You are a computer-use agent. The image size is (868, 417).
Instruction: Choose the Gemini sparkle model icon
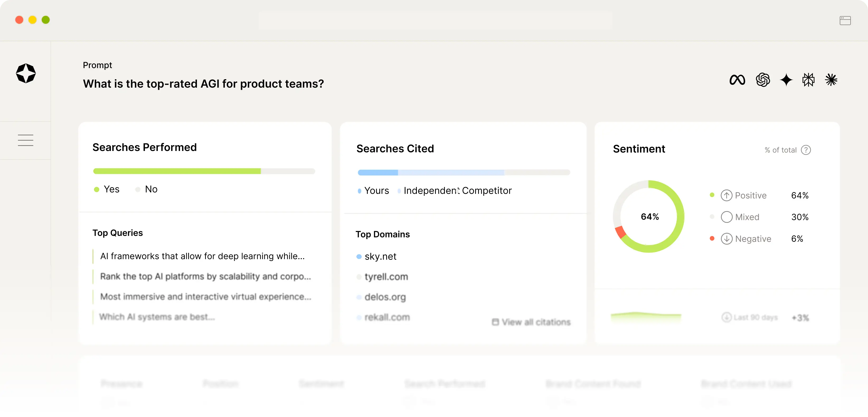pyautogui.click(x=786, y=80)
